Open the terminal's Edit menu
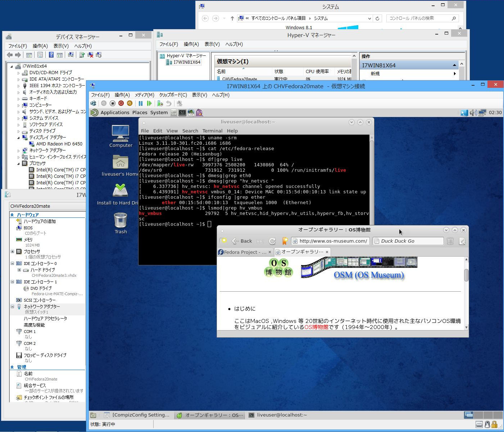 [158, 131]
